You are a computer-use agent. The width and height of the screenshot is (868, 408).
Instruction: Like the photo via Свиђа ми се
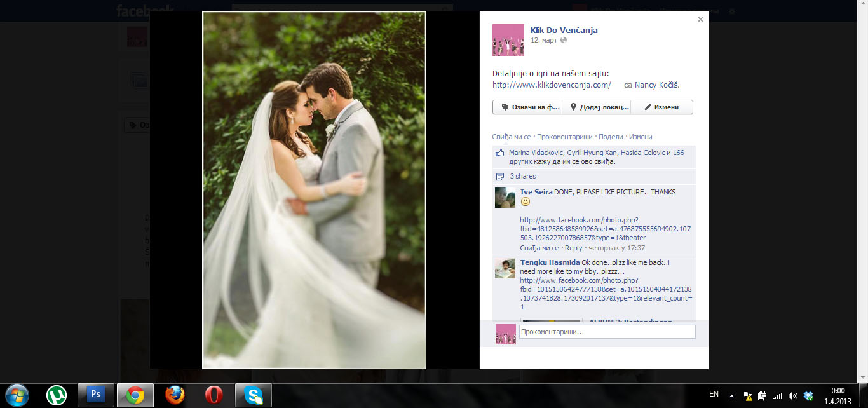[x=511, y=137]
